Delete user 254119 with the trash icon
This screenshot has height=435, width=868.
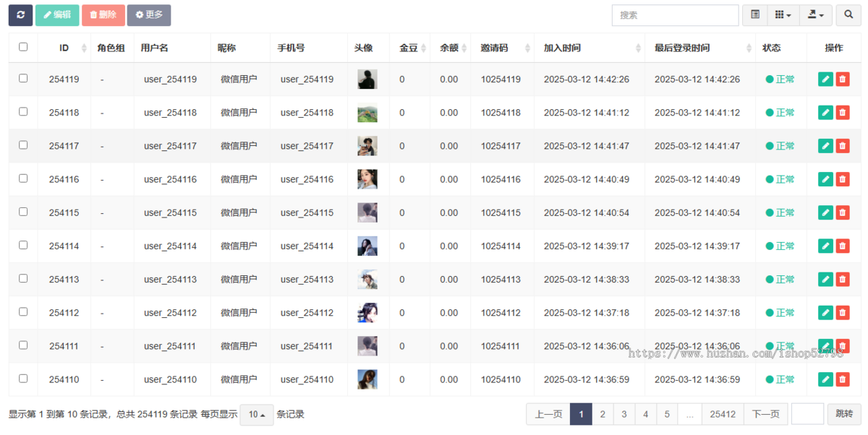pos(843,79)
